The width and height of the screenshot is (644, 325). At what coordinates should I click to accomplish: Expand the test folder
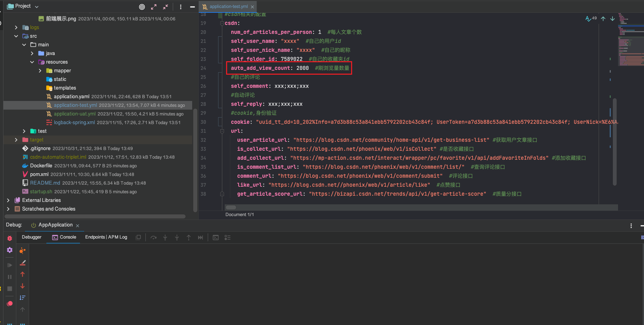pyautogui.click(x=24, y=131)
